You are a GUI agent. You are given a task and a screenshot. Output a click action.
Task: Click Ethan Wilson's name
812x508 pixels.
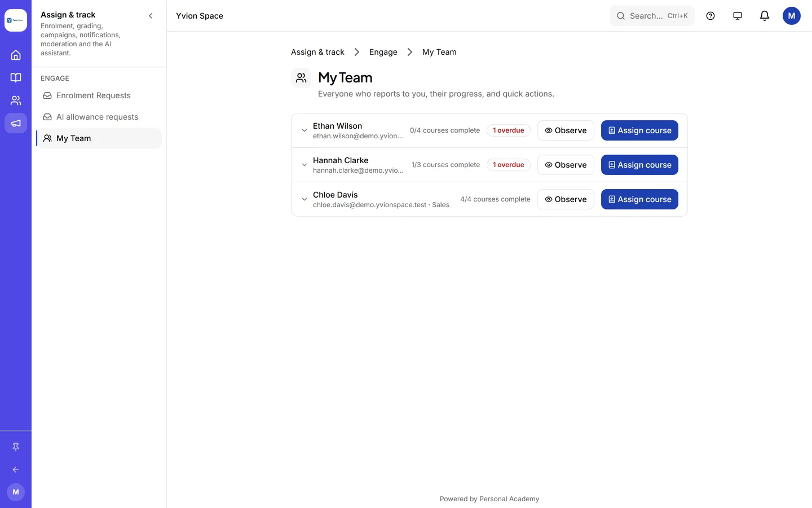337,126
